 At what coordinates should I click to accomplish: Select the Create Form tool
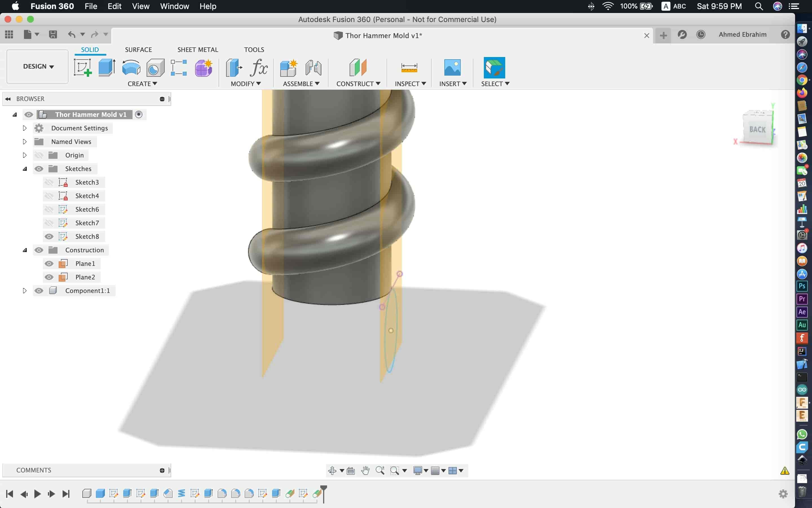[x=204, y=67]
